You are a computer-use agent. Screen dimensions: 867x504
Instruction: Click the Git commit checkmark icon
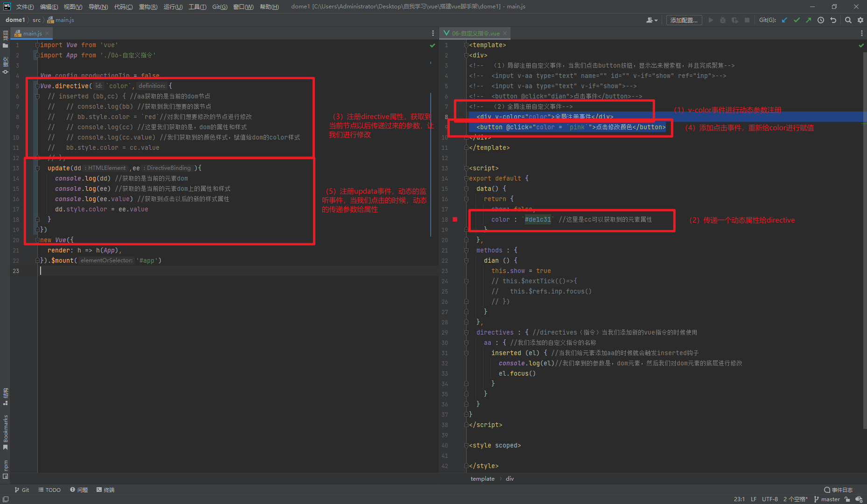pos(797,20)
